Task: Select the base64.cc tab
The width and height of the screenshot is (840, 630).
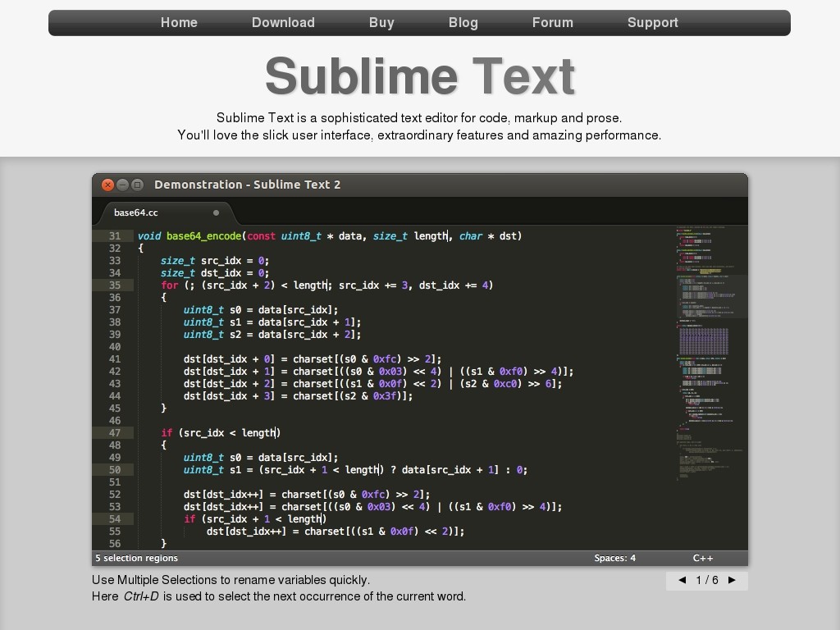Action: (165, 212)
